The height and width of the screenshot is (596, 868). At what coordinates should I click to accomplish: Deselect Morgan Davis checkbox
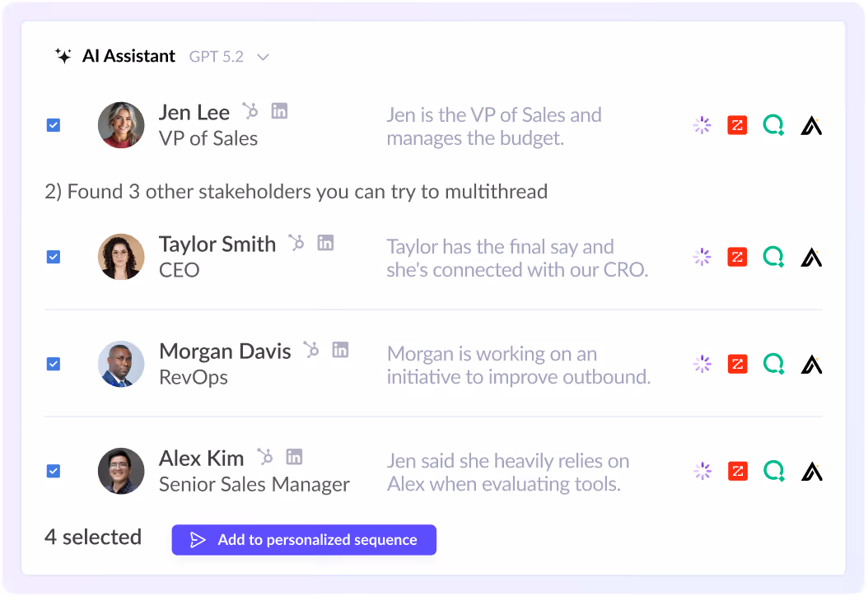tap(54, 364)
